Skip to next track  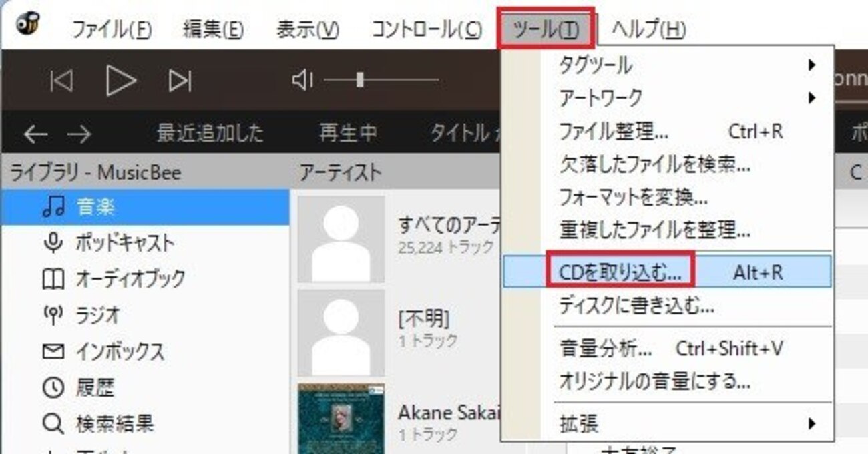tap(180, 81)
